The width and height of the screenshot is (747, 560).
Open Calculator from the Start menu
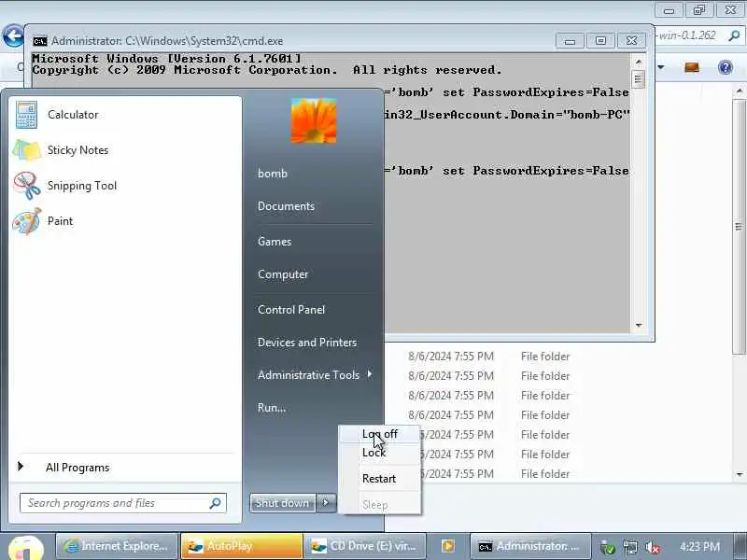(x=72, y=115)
